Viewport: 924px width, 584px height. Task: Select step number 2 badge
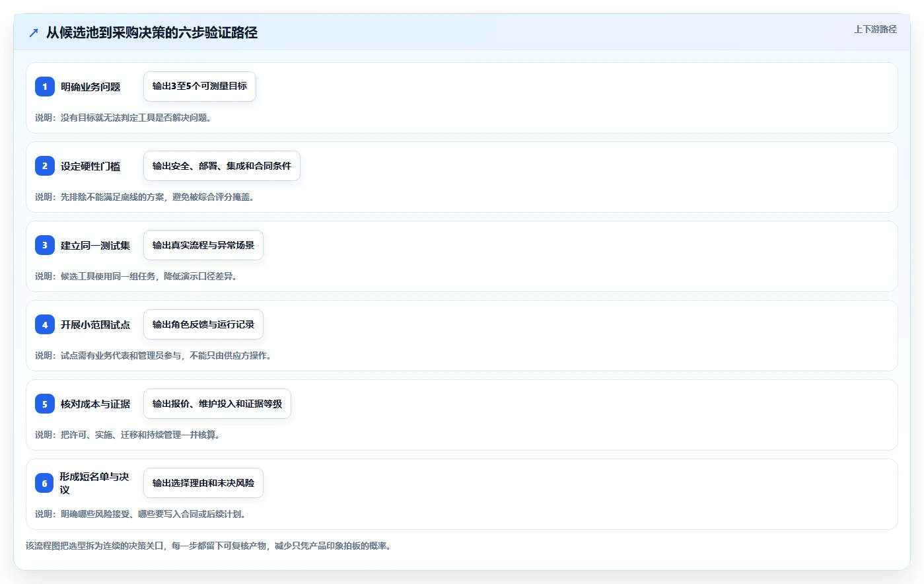[45, 166]
